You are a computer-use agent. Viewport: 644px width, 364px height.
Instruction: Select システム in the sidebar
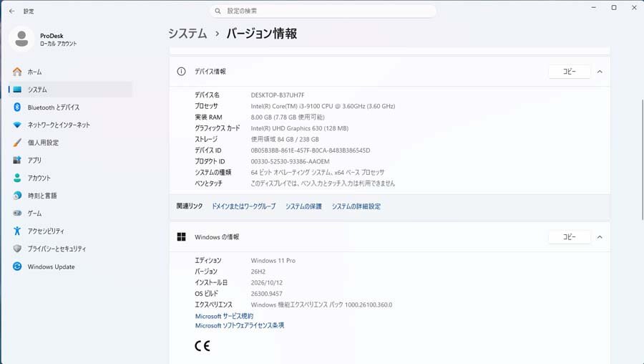tap(70, 90)
